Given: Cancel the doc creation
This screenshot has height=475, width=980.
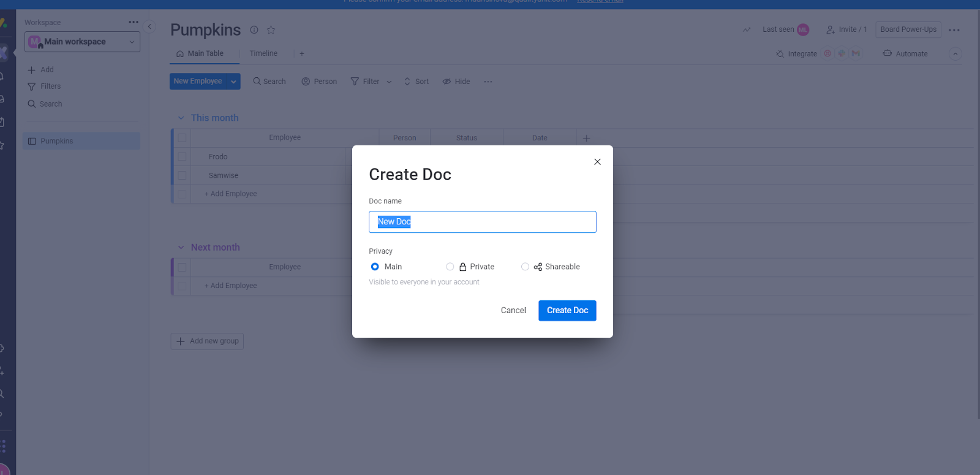Looking at the screenshot, I should 513,310.
